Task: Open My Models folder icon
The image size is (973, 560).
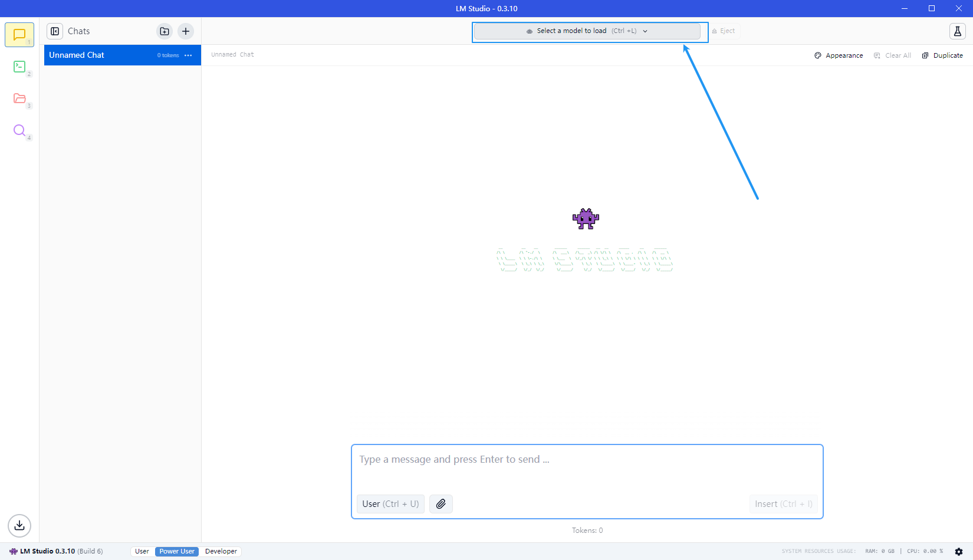Action: [19, 98]
